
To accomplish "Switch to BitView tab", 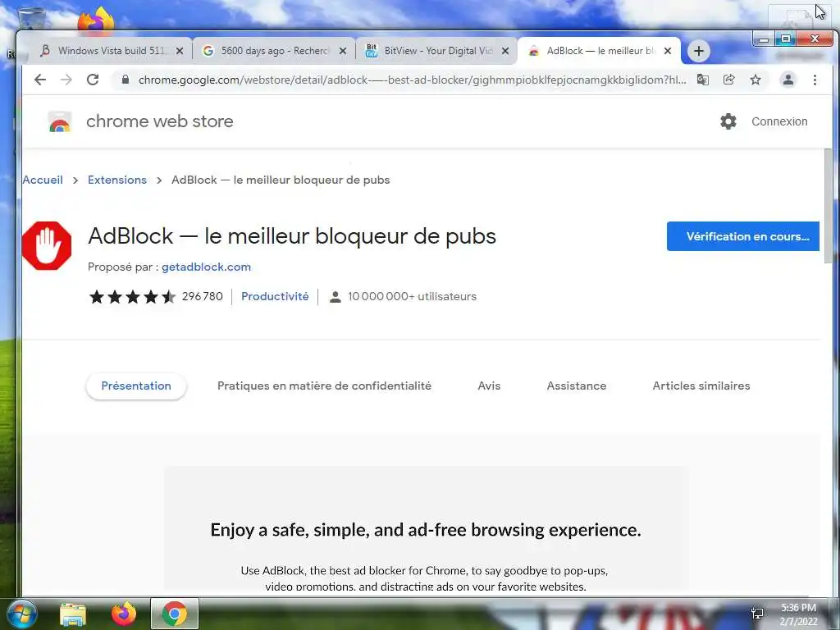I will coord(435,51).
